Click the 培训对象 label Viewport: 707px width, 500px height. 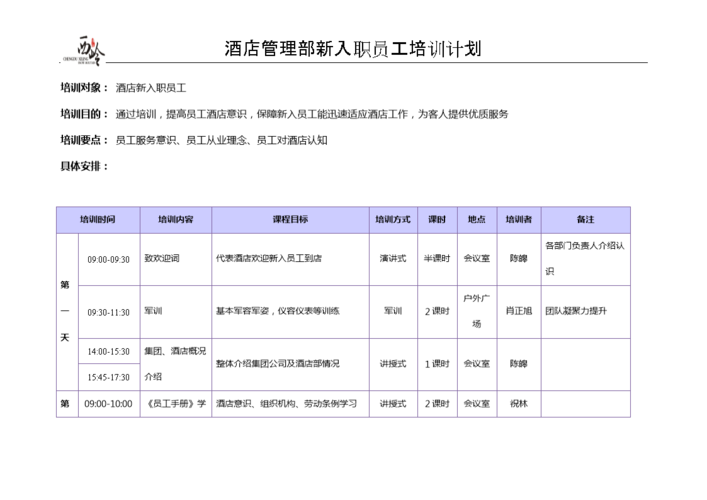(x=84, y=87)
